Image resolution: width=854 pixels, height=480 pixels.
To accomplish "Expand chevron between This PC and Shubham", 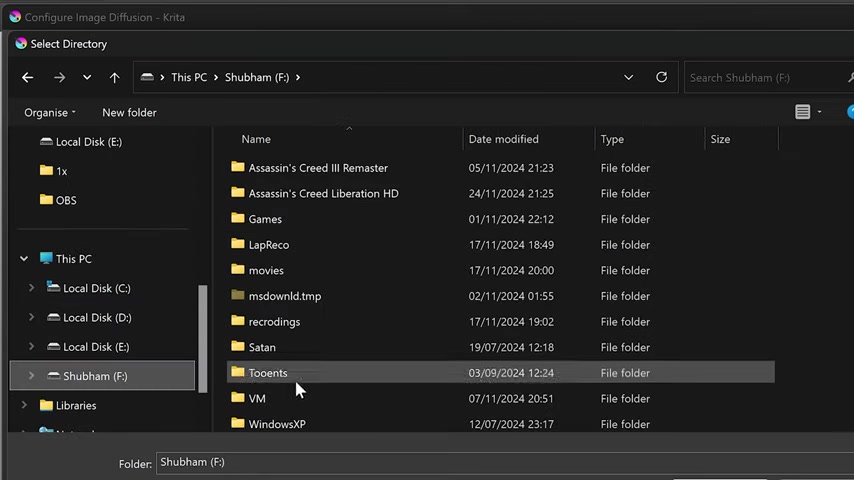I will pos(216,77).
